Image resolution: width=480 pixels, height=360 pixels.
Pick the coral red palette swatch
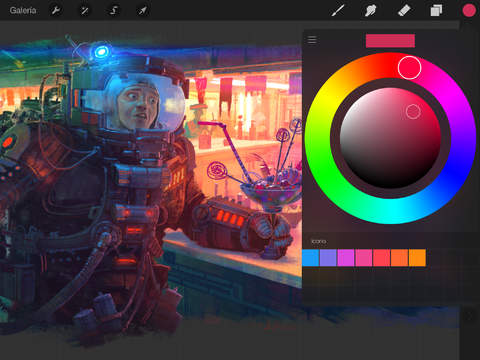pos(382,258)
